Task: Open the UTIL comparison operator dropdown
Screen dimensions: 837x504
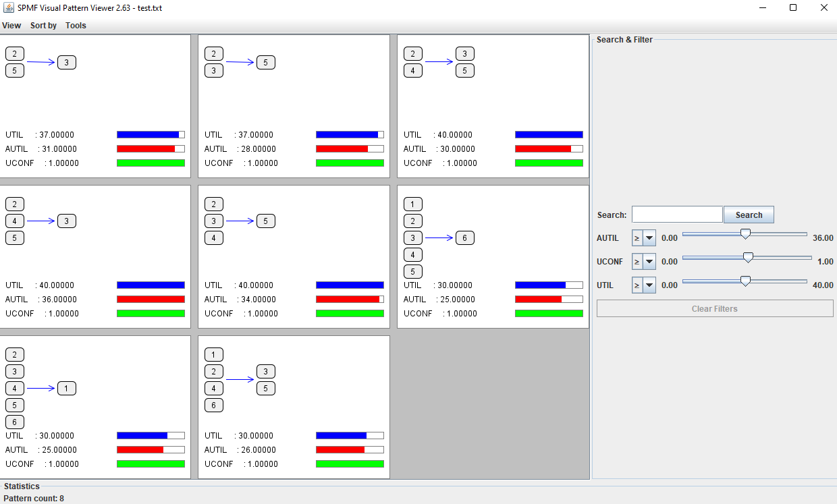Action: (643, 285)
